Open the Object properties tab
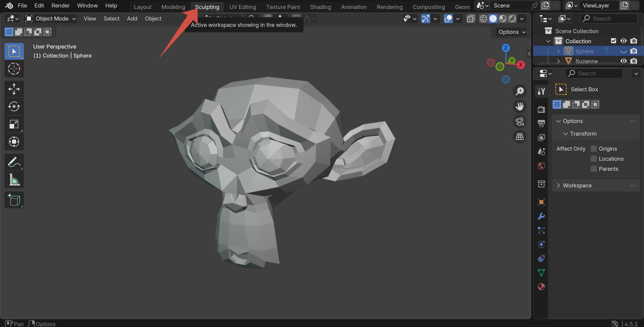Screen dimensions: 644x327 point(541,202)
